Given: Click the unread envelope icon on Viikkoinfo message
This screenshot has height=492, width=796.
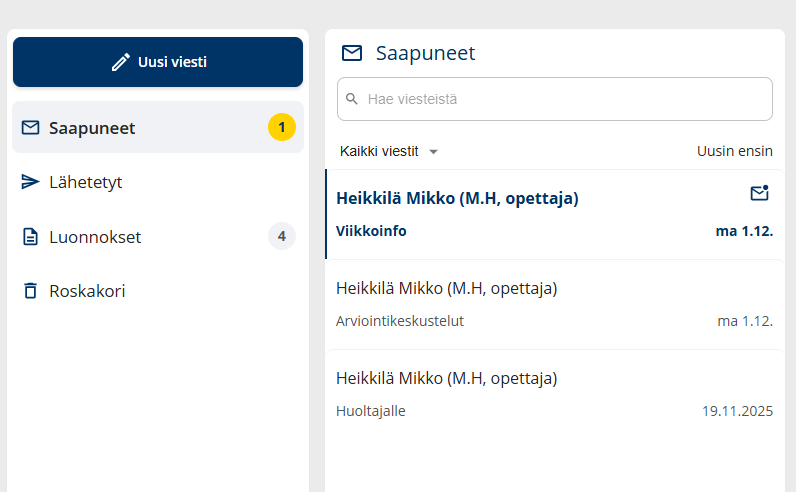Looking at the screenshot, I should click(x=759, y=193).
